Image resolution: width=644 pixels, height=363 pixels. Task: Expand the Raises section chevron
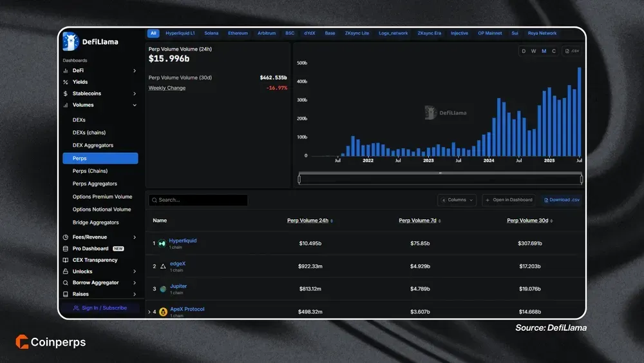(x=135, y=295)
